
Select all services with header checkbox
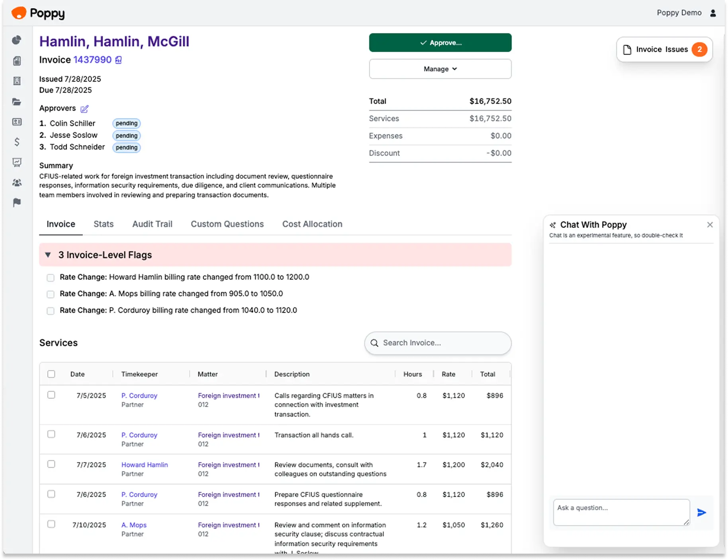[x=51, y=374]
